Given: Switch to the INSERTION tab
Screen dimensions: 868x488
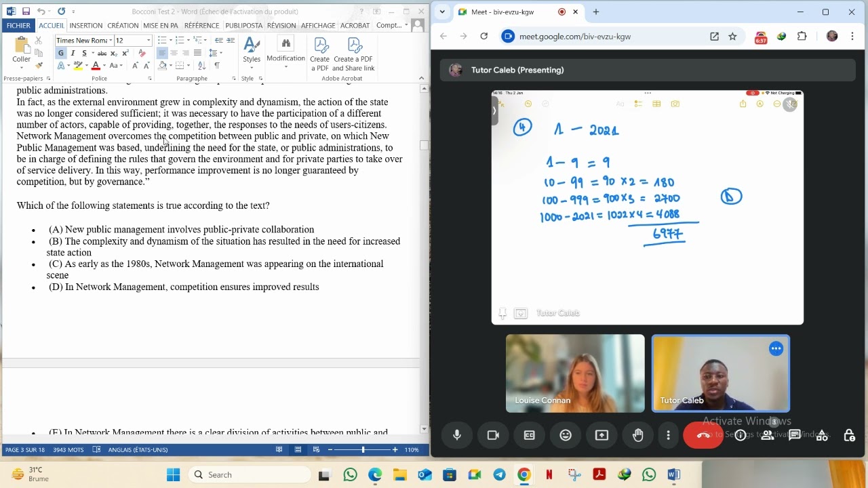Looking at the screenshot, I should [x=85, y=25].
